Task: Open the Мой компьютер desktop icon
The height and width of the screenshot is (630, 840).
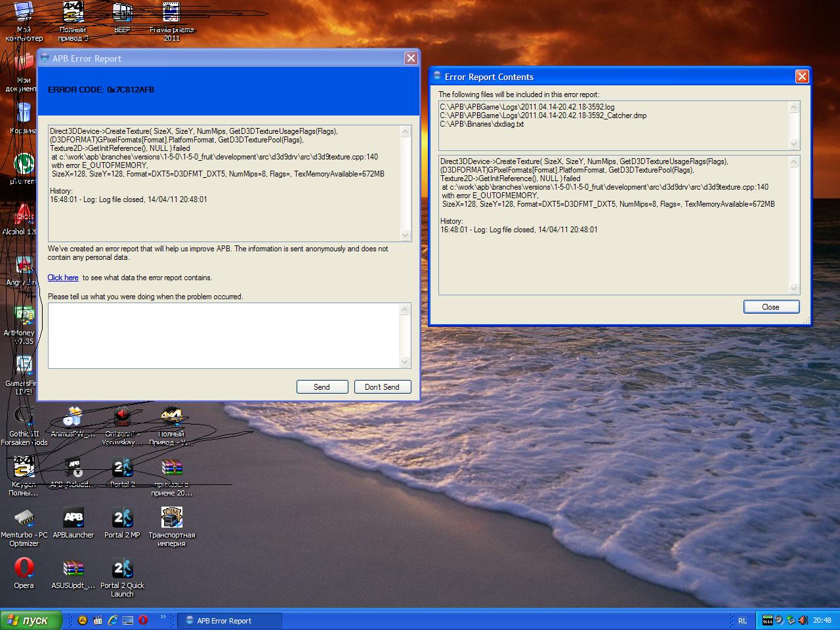Action: [x=24, y=22]
